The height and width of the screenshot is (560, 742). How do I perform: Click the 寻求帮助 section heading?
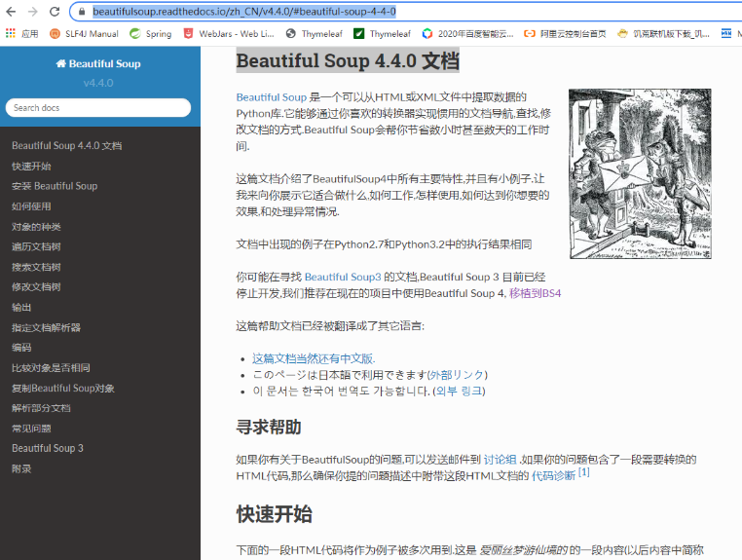269,427
